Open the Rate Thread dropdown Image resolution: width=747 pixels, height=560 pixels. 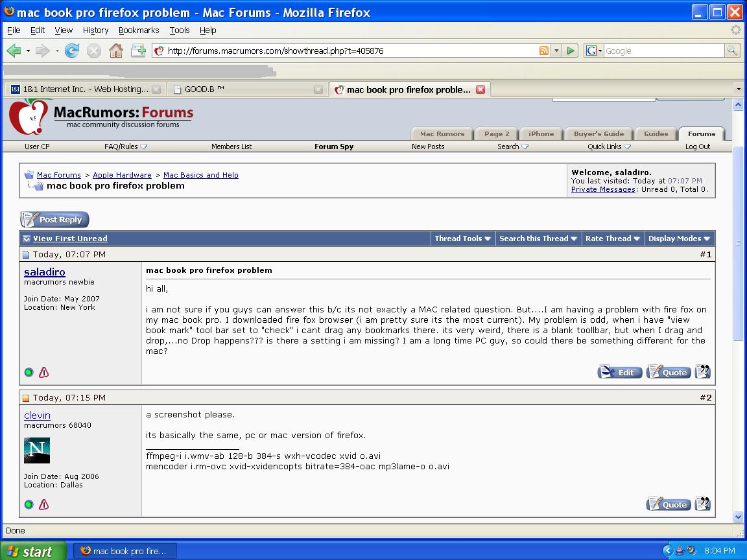coord(613,239)
